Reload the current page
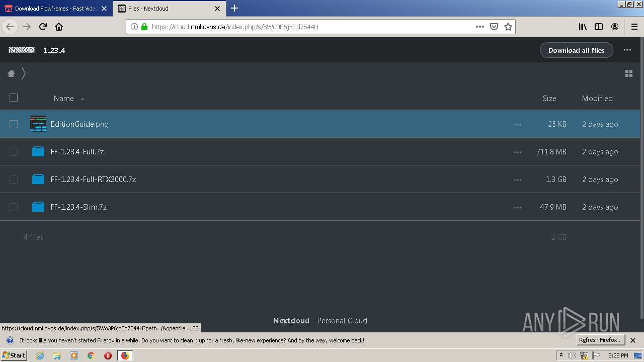The width and height of the screenshot is (644, 362). (x=43, y=27)
